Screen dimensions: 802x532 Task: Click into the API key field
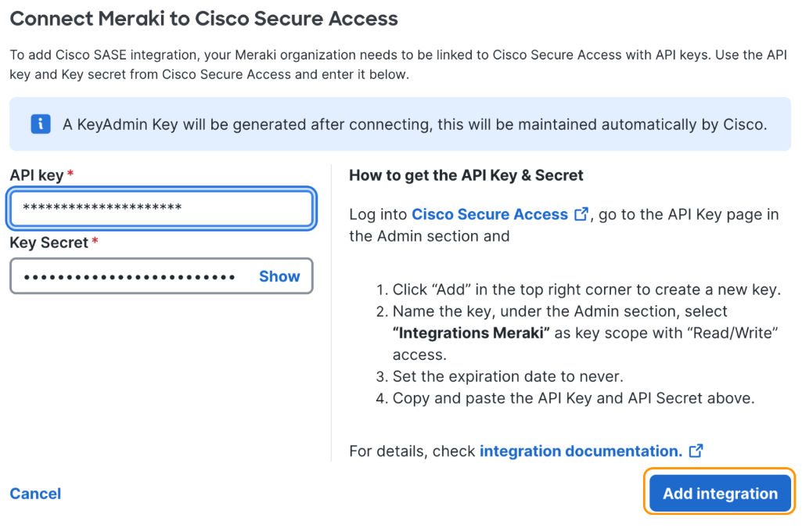pos(161,207)
